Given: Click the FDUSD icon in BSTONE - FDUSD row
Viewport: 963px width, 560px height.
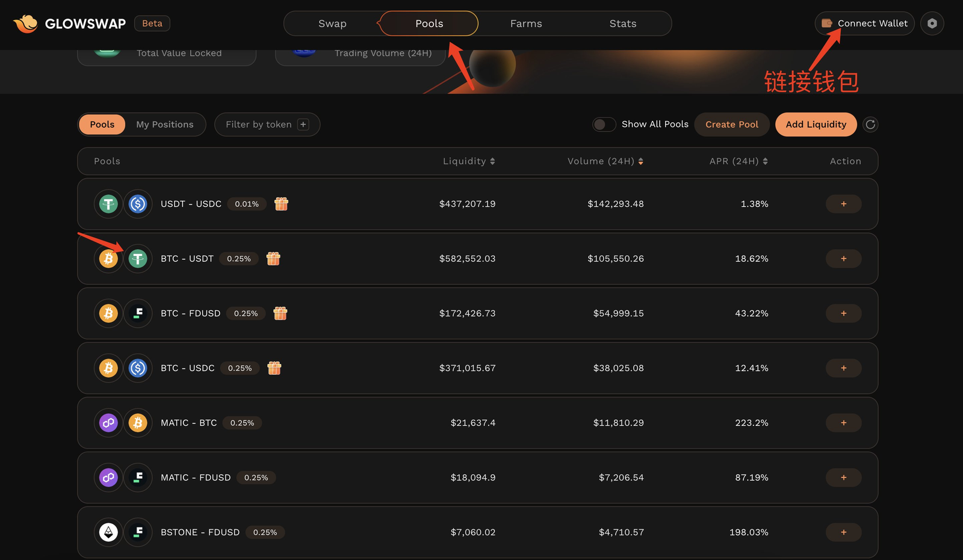Looking at the screenshot, I should tap(138, 532).
